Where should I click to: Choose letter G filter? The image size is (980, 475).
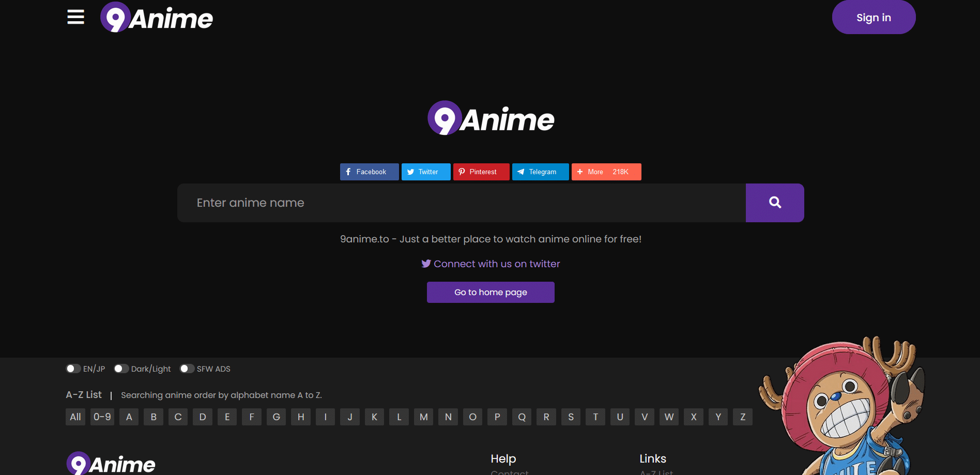coord(277,417)
